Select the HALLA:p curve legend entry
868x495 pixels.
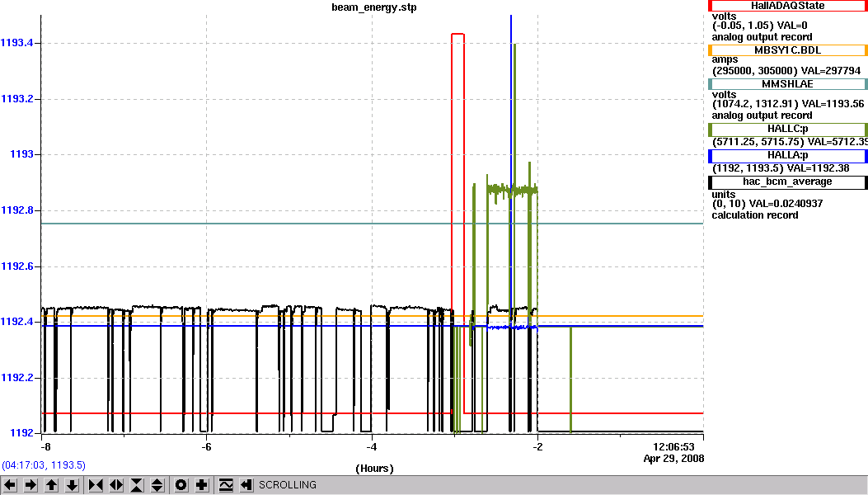pyautogui.click(x=788, y=156)
